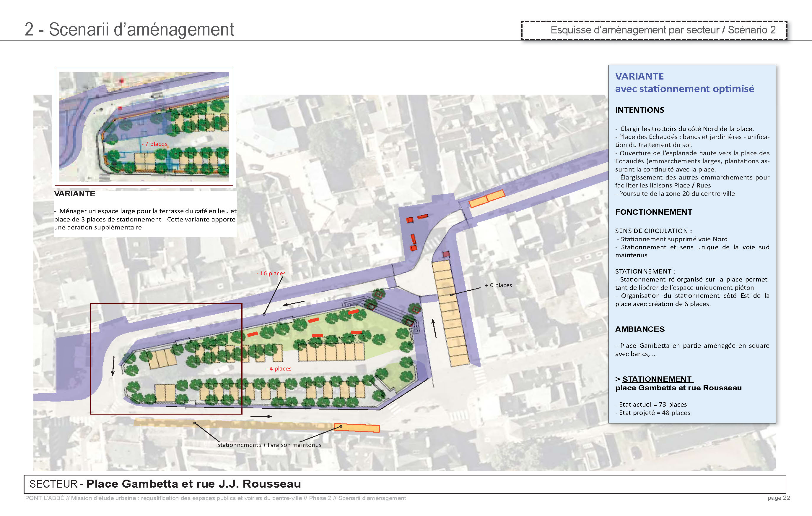This screenshot has width=812, height=516.
Task: Click the '- 7 places' inset label
Action: coord(154,144)
